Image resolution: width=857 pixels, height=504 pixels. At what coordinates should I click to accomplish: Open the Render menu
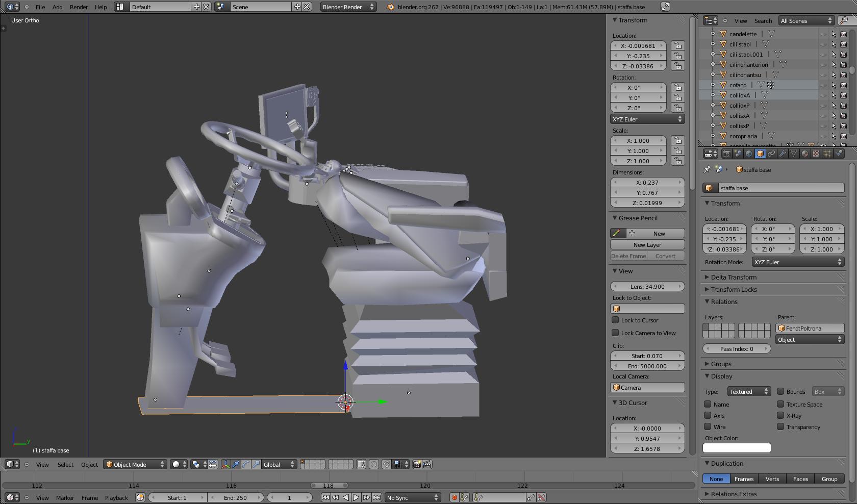pyautogui.click(x=79, y=7)
